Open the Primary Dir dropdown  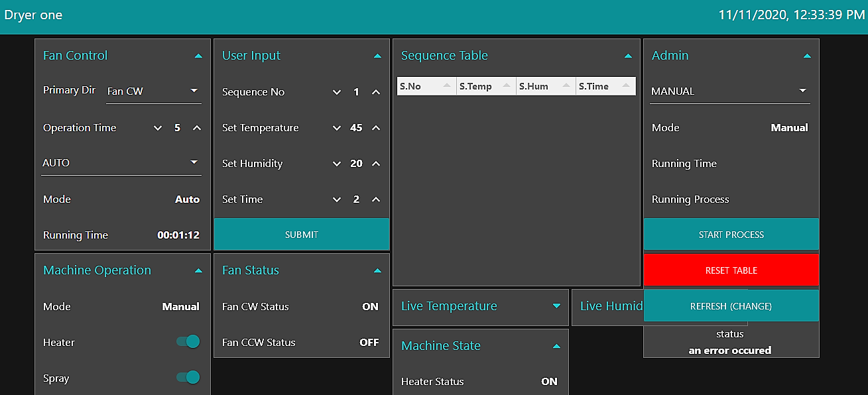(194, 90)
